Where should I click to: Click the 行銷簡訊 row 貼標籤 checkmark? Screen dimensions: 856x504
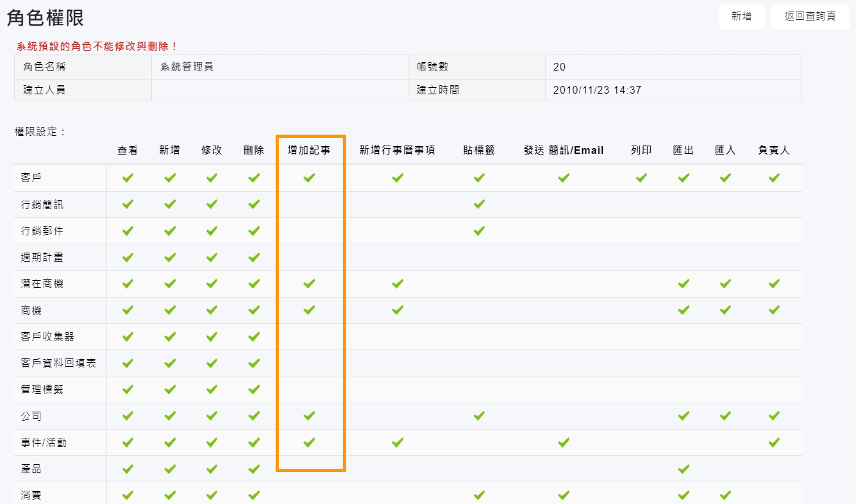[x=479, y=205]
